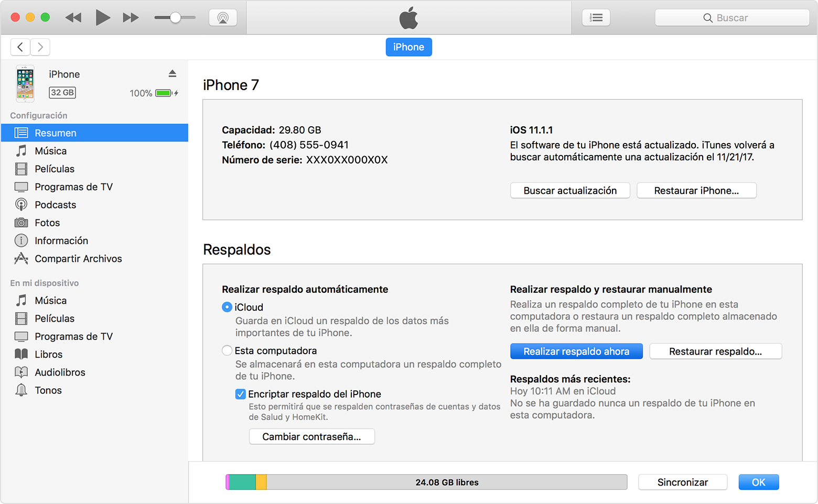Viewport: 818px width, 504px height.
Task: Eject the iPhone from iTunes
Action: point(173,73)
